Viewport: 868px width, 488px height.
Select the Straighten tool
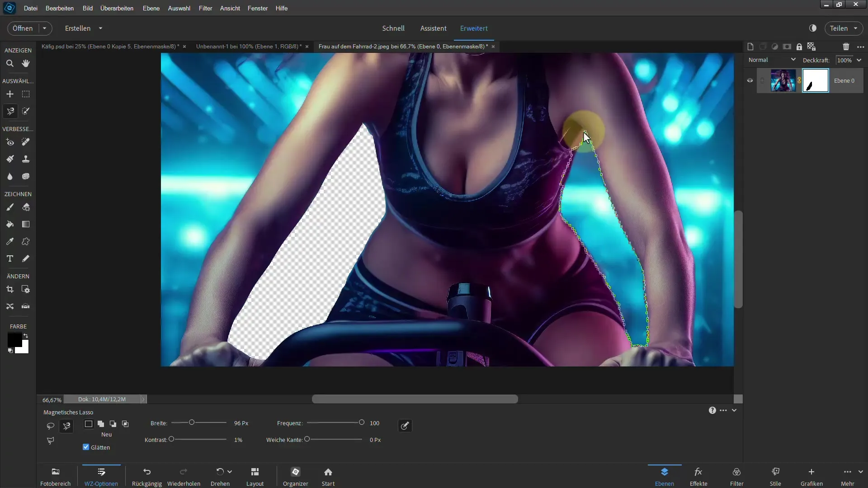[x=26, y=306]
